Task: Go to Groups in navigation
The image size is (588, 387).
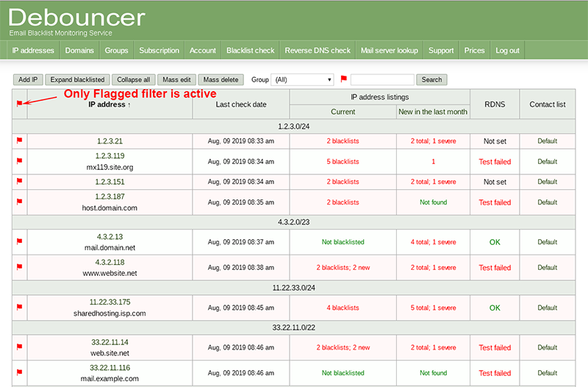Action: 116,50
